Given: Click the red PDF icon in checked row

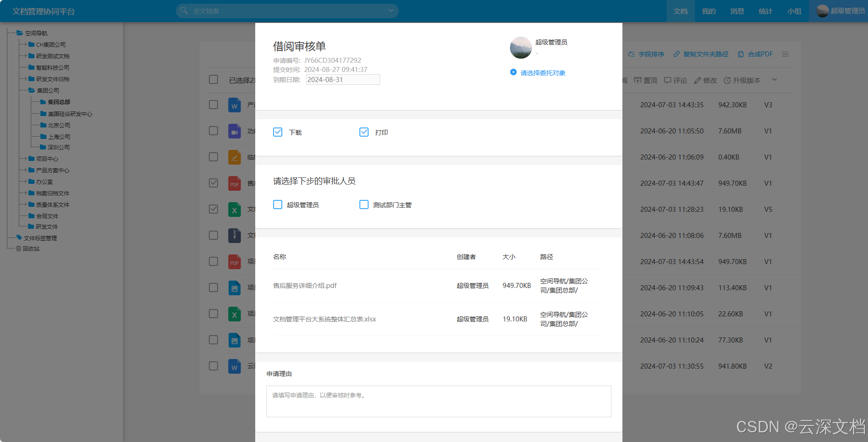Looking at the screenshot, I should (235, 183).
